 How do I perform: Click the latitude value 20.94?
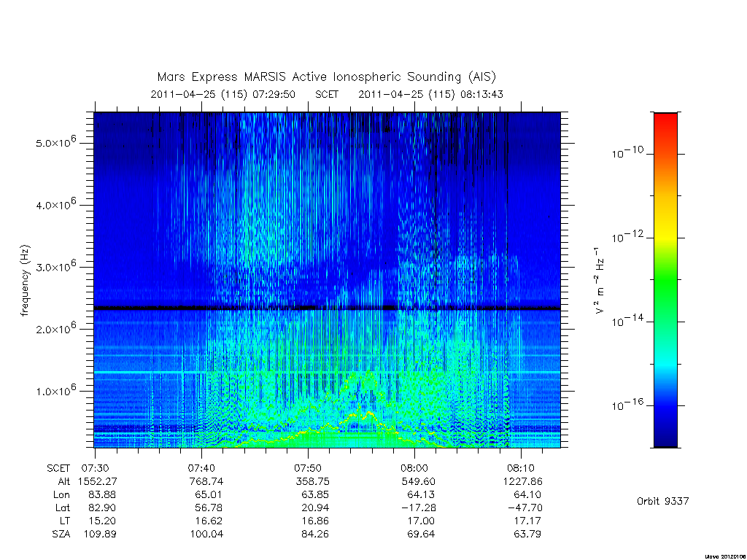click(315, 507)
